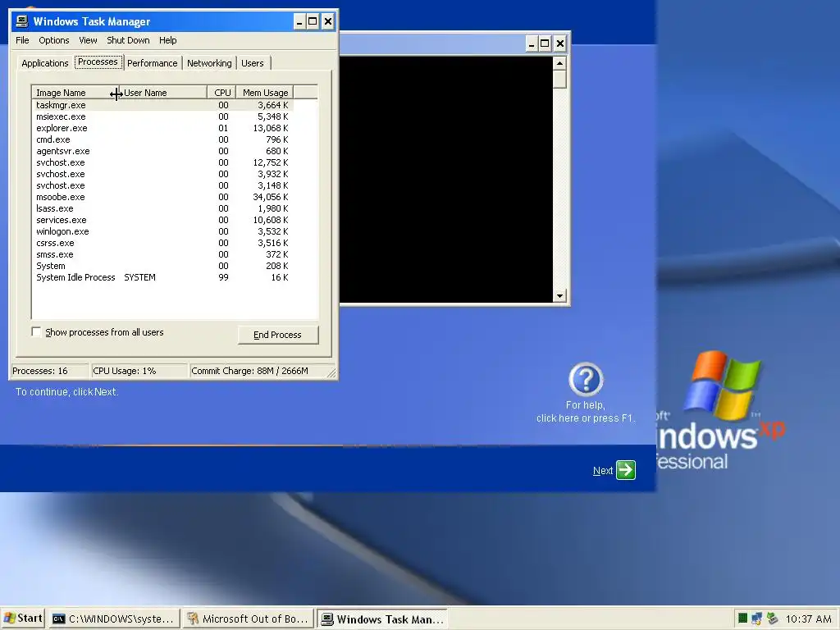Minimize the Windows Task Manager window
Screen dimensions: 840x630
[299, 22]
